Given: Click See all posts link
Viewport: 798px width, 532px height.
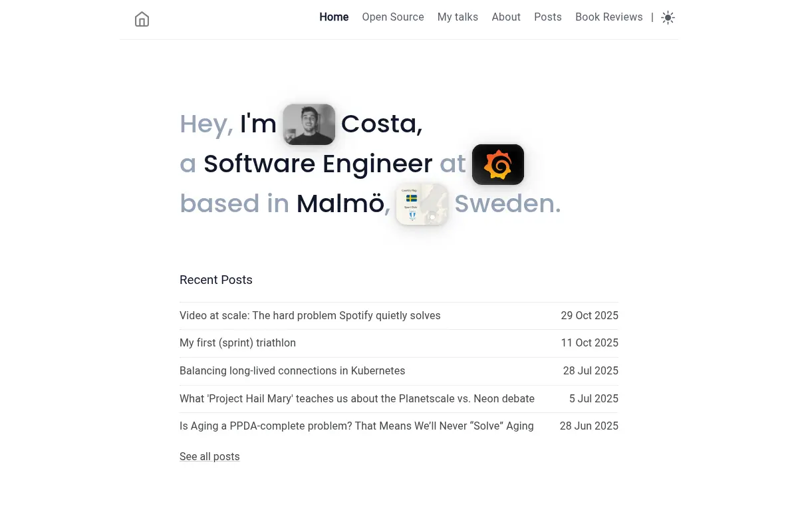Looking at the screenshot, I should 209,457.
